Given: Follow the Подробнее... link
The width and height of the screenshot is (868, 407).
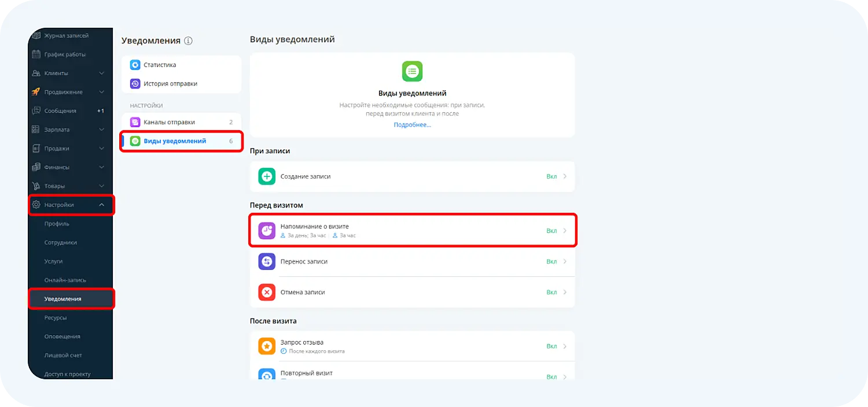Looking at the screenshot, I should click(x=413, y=125).
